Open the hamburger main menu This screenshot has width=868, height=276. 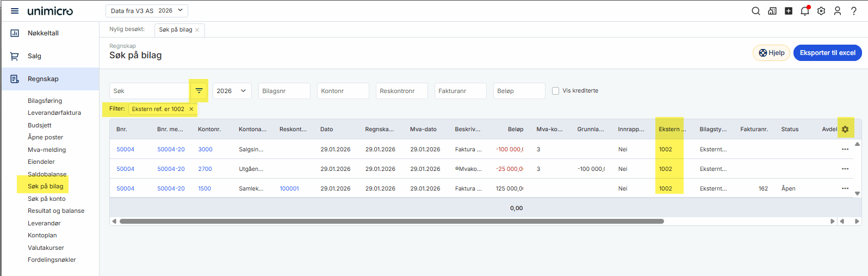click(x=15, y=11)
